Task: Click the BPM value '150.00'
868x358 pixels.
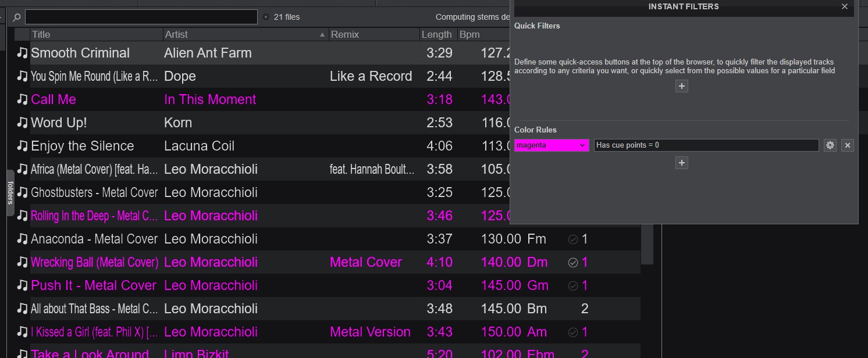Action: (x=501, y=332)
